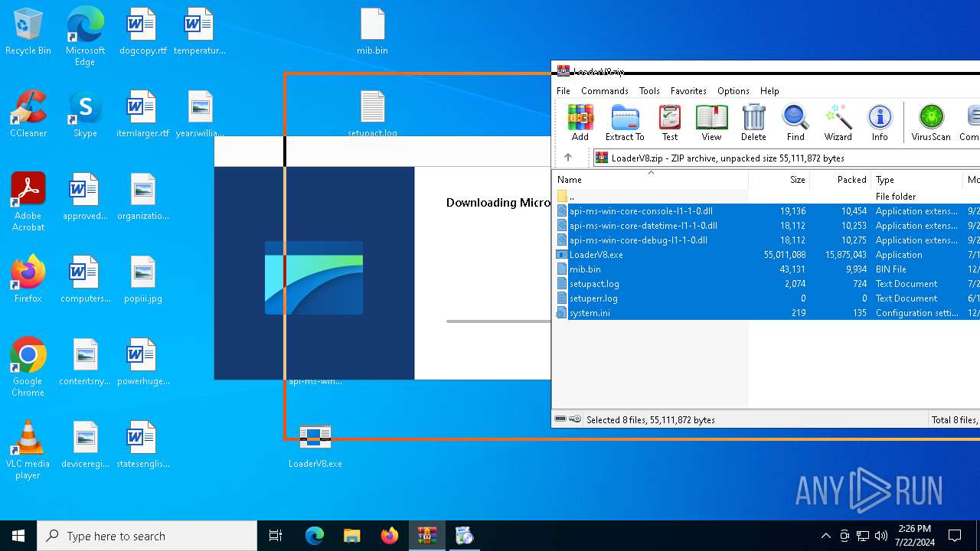Open the notification center in taskbar
The width and height of the screenshot is (980, 551).
point(955,536)
